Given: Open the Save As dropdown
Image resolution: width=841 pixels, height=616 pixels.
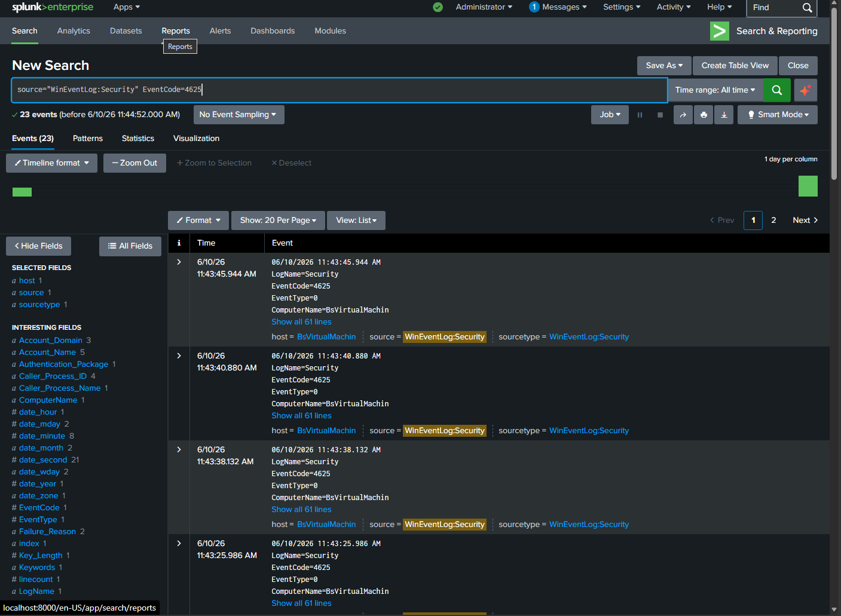Looking at the screenshot, I should pos(664,66).
